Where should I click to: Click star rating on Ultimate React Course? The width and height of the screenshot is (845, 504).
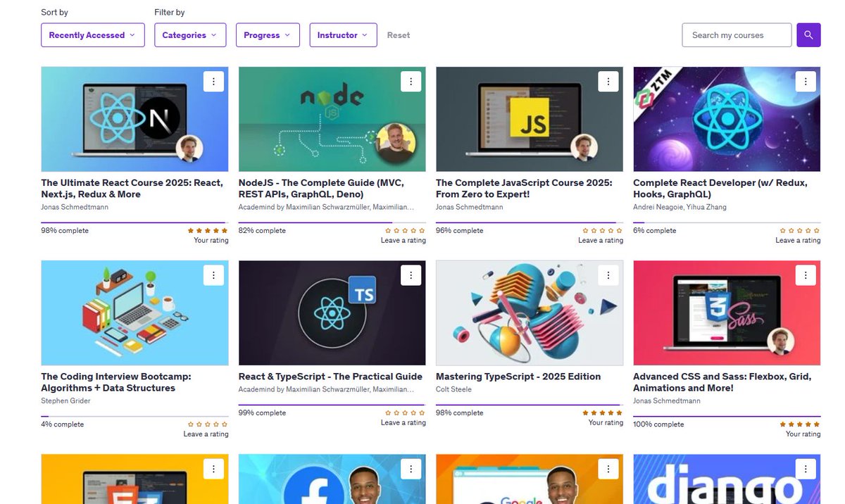[208, 230]
